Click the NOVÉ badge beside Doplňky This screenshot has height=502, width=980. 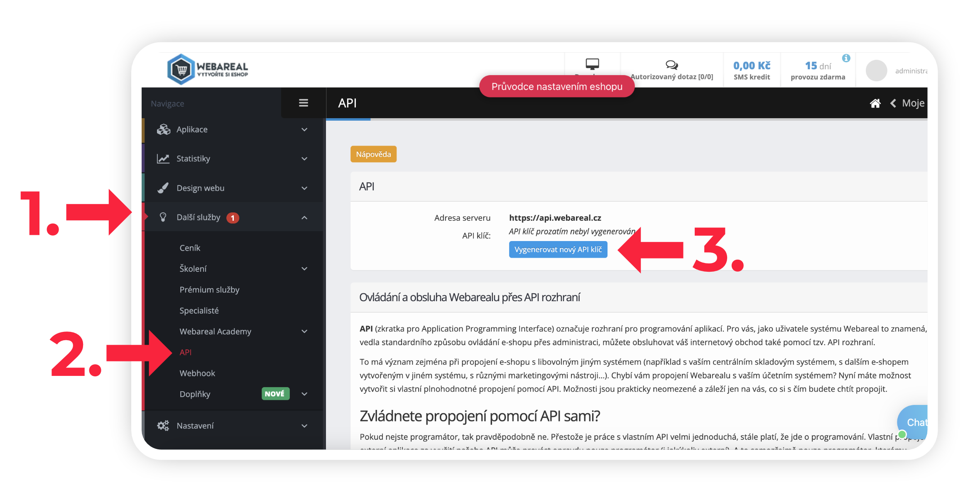[275, 394]
